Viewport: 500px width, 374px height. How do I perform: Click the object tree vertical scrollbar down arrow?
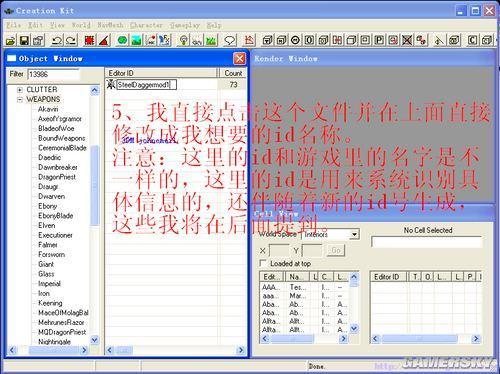point(95,340)
